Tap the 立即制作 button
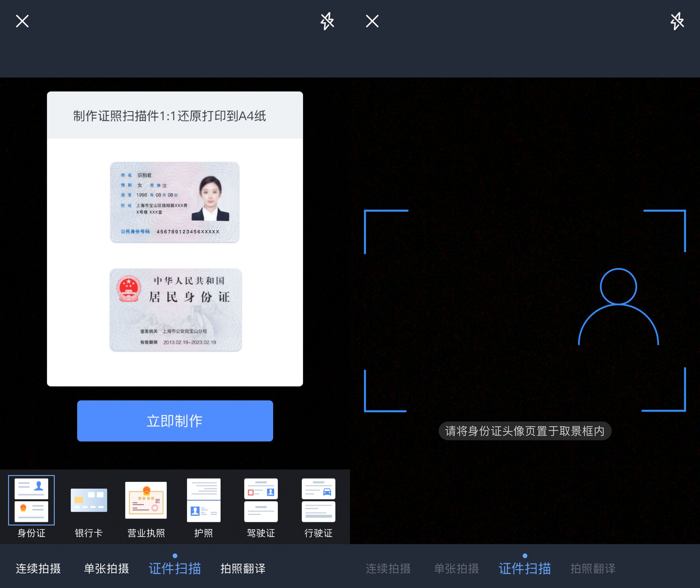 (x=175, y=421)
